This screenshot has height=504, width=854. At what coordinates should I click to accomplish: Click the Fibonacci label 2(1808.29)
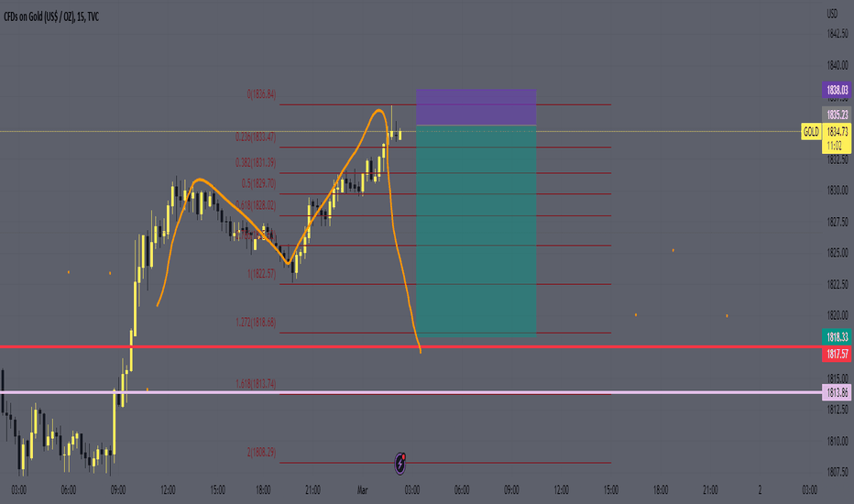[261, 453]
